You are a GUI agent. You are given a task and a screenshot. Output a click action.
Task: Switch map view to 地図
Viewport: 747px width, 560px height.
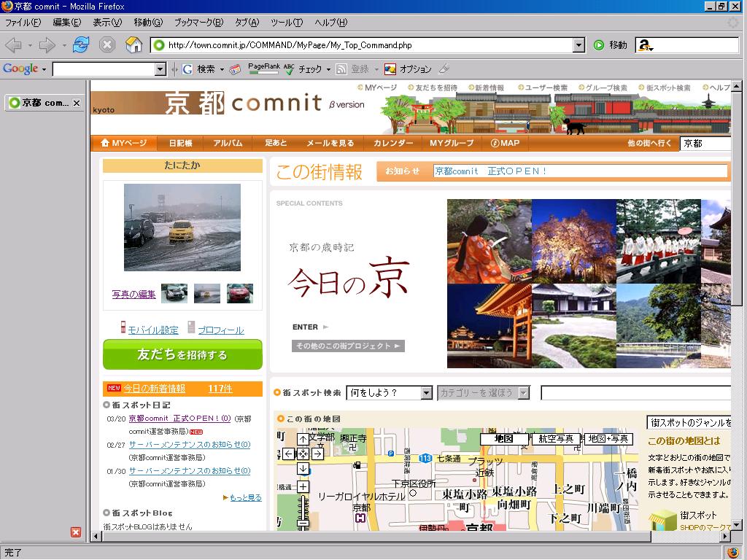point(504,439)
